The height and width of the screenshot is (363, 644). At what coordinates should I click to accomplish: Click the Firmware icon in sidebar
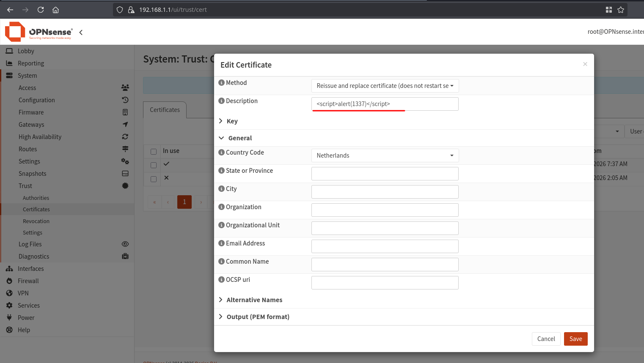click(x=125, y=112)
